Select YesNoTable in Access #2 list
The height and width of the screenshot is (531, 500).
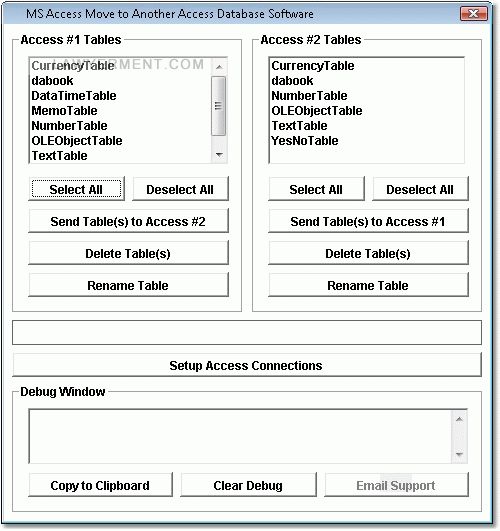pyautogui.click(x=367, y=141)
